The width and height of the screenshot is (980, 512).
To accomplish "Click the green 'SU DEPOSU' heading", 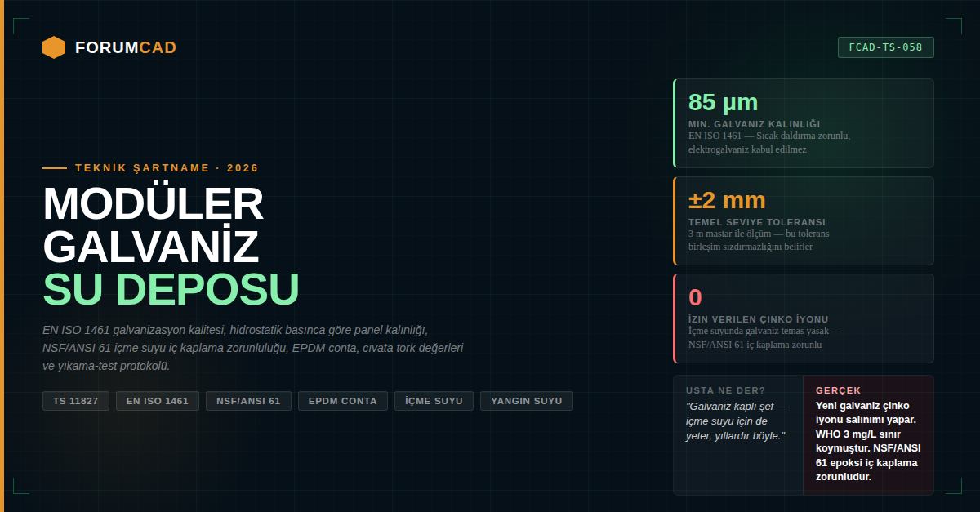I will click(171, 288).
